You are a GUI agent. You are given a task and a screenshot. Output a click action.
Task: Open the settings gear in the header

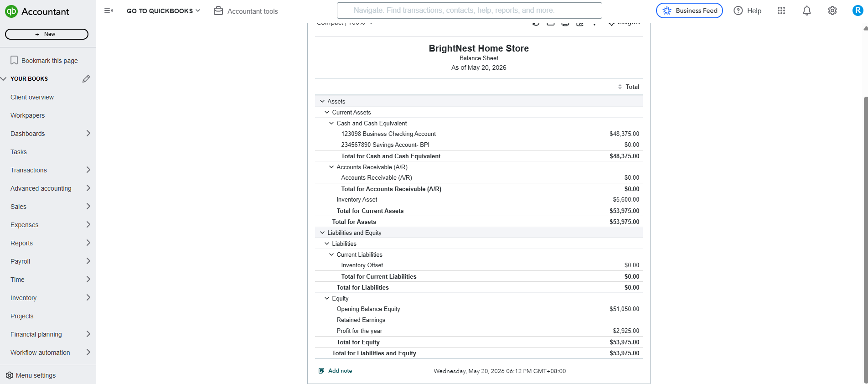(x=832, y=11)
